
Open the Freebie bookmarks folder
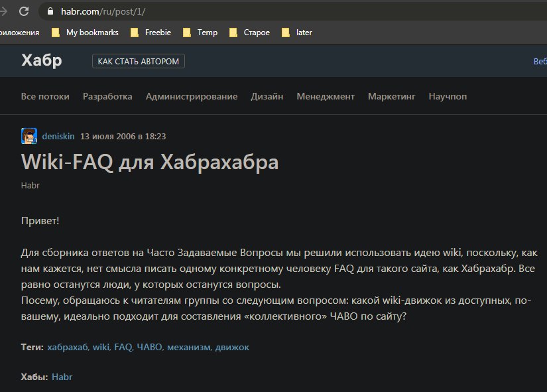tap(151, 33)
